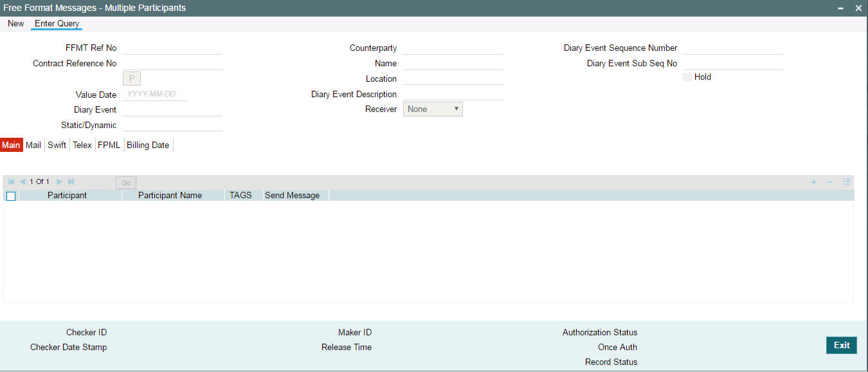868x372 pixels.
Task: Click the Value Date input field
Action: click(155, 94)
